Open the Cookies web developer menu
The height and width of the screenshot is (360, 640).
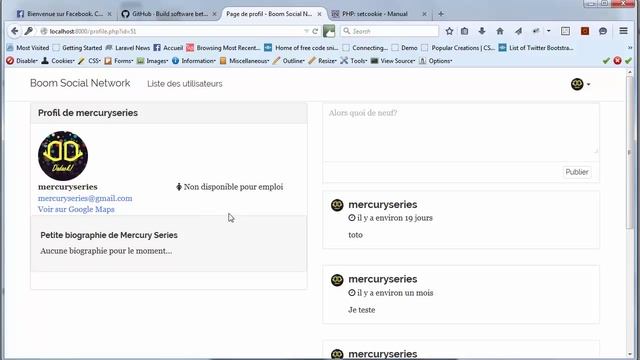[58, 61]
